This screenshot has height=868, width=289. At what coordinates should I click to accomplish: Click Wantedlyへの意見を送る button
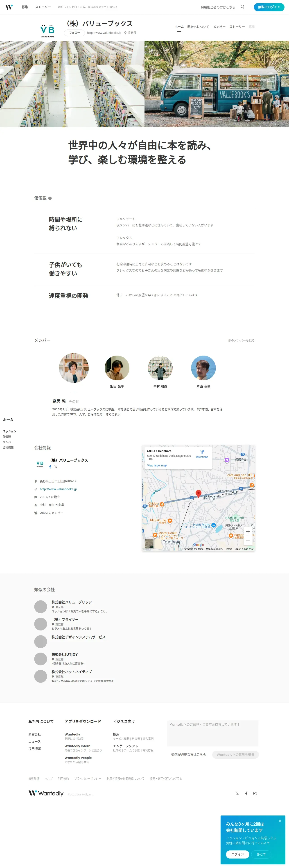point(235,754)
